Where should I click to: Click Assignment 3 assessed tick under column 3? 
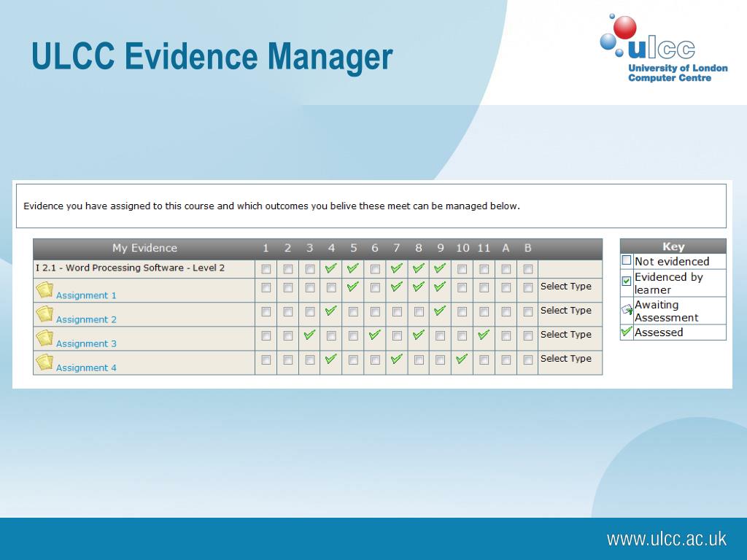coord(309,335)
